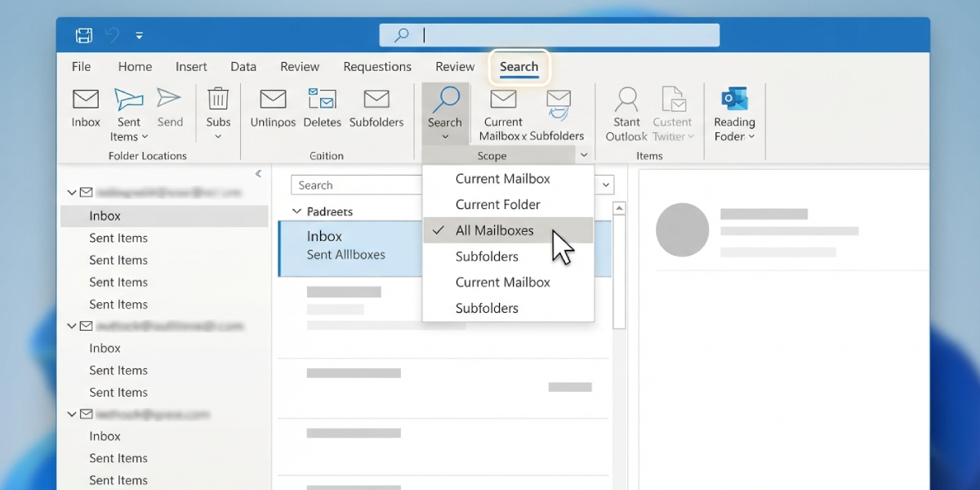Open the Customize Quick Access Toolbar arrow
This screenshot has height=490, width=980.
coord(140,36)
